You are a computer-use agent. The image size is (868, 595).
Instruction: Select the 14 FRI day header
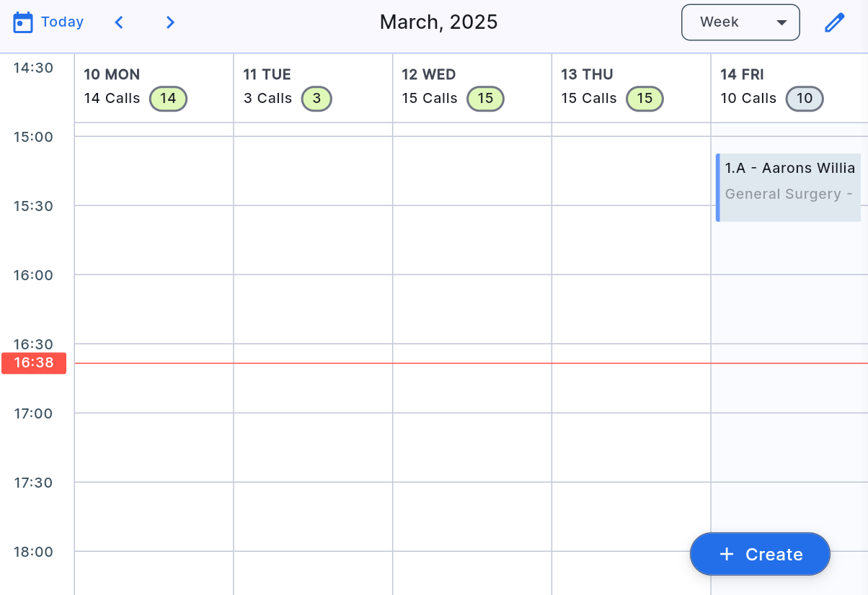tap(742, 74)
